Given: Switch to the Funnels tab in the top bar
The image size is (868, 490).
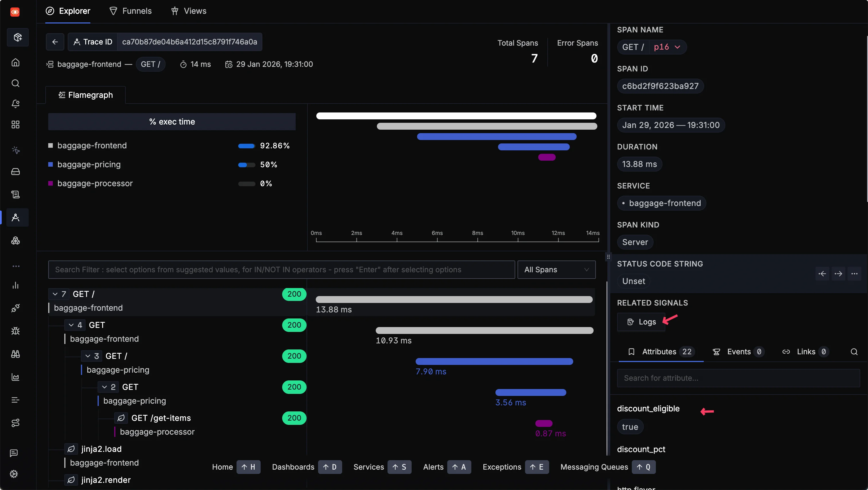Looking at the screenshot, I should pos(131,10).
